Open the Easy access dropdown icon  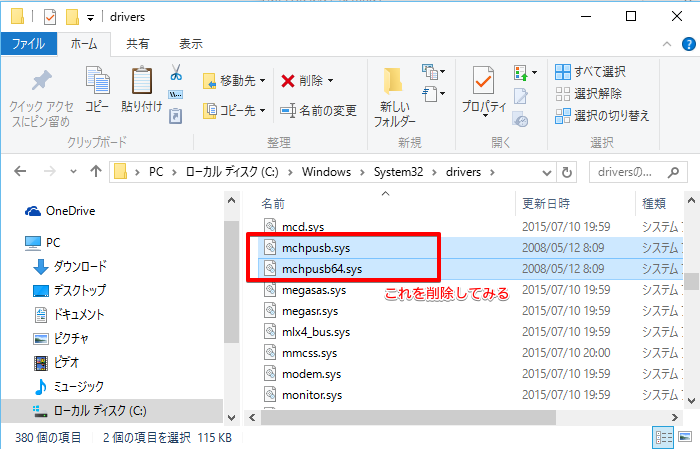[x=433, y=94]
